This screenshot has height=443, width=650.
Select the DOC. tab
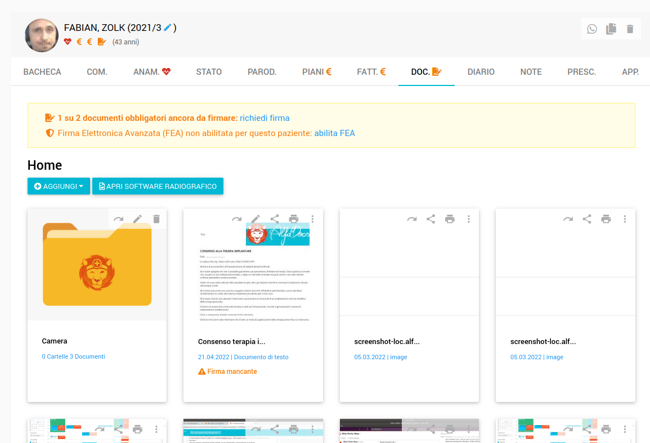tap(426, 72)
